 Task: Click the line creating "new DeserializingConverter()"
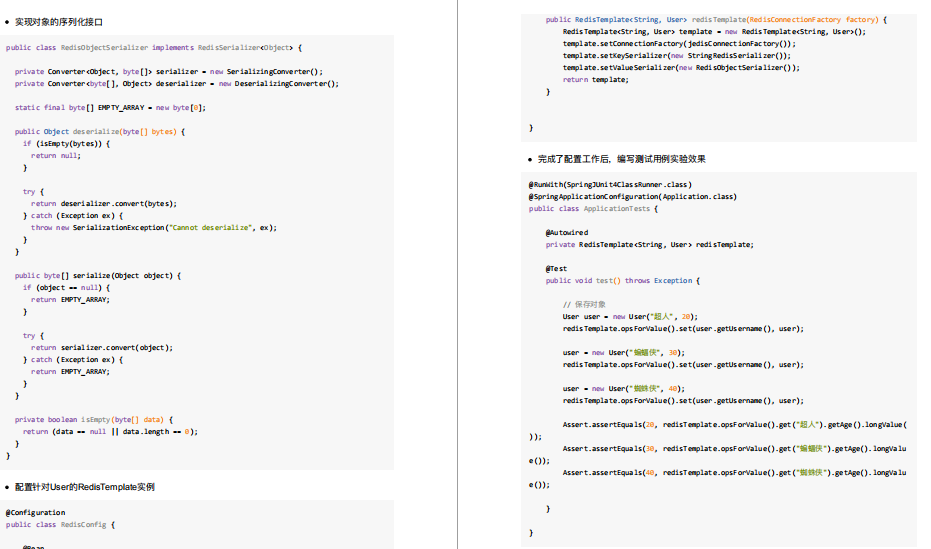click(177, 84)
